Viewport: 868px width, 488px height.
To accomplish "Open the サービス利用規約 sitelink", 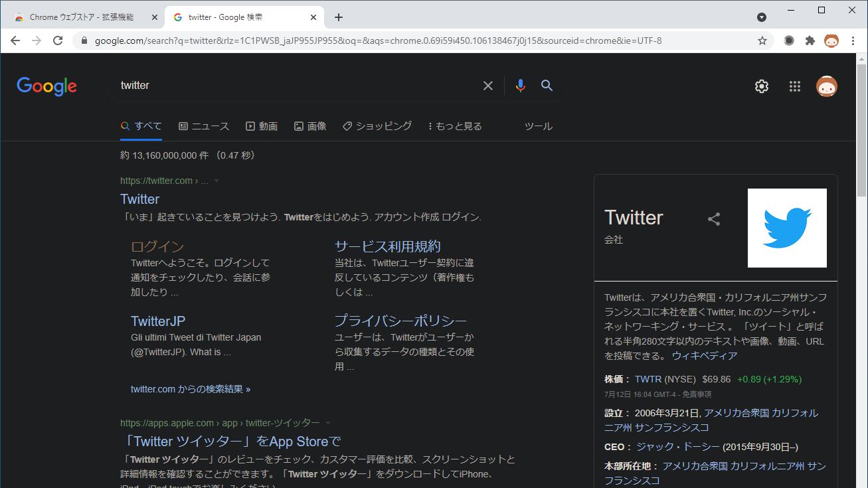I will (388, 246).
